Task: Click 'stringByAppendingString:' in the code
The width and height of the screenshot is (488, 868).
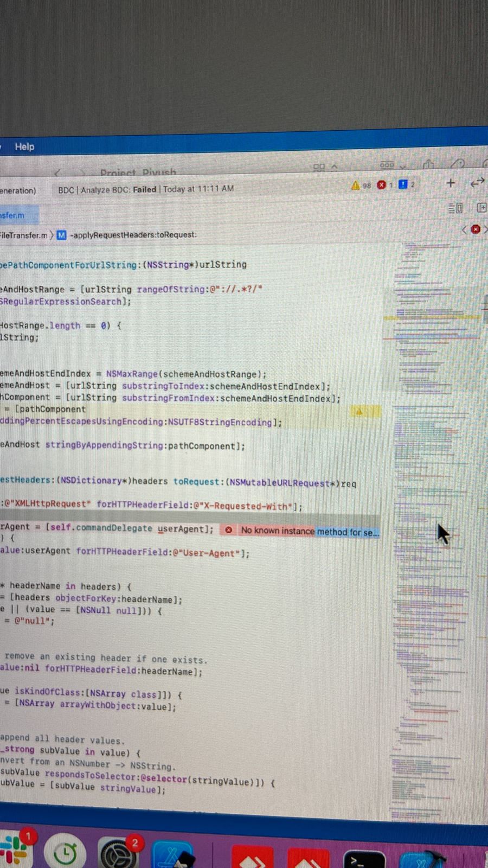Action: pyautogui.click(x=106, y=445)
